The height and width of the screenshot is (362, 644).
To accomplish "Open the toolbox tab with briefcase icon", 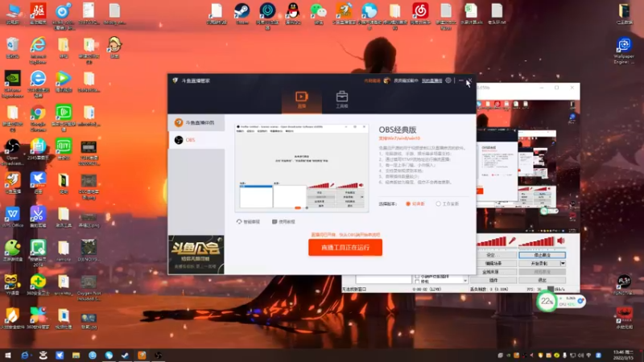I will tap(341, 100).
